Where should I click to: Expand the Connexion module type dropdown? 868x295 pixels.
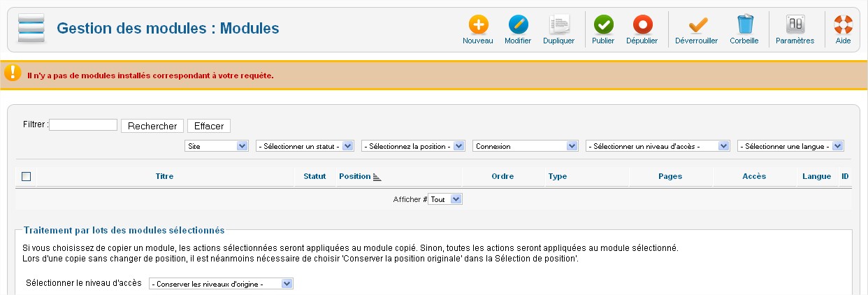pos(525,146)
